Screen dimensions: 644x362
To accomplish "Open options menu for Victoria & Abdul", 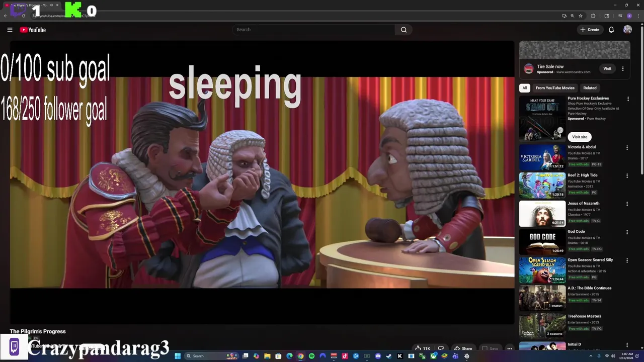I will pos(627,148).
